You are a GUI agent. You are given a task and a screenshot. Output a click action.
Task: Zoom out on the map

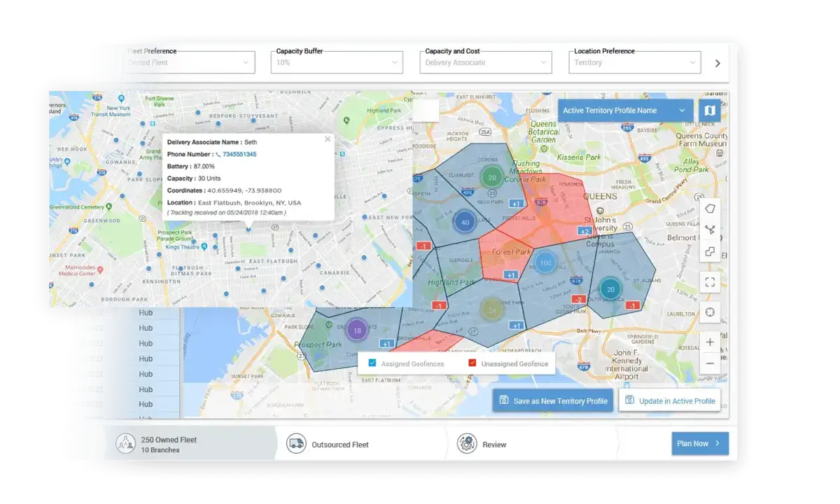[710, 363]
